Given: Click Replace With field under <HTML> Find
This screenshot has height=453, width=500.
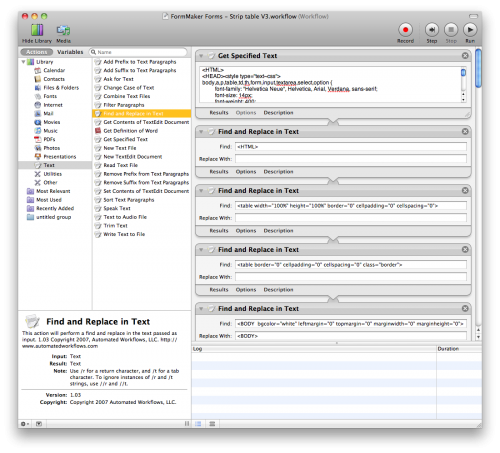Looking at the screenshot, I should 351,159.
